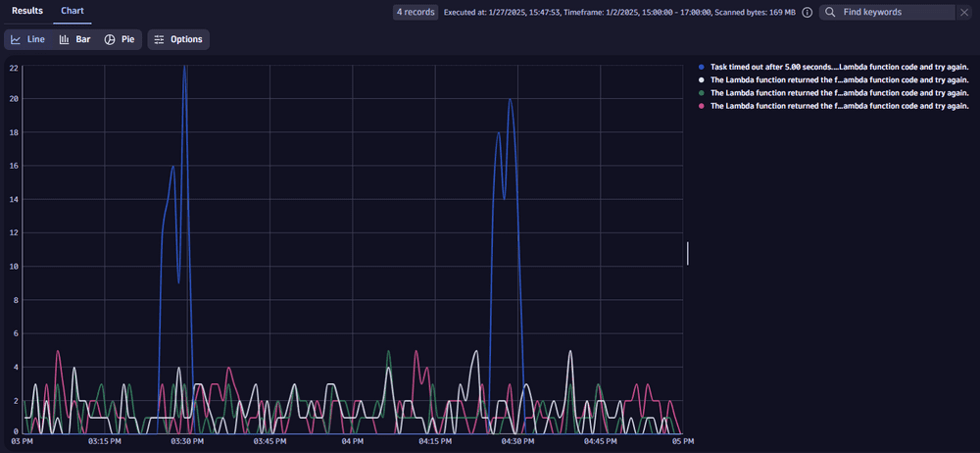980x453 pixels.
Task: Switch to the Results tab
Action: click(x=27, y=11)
